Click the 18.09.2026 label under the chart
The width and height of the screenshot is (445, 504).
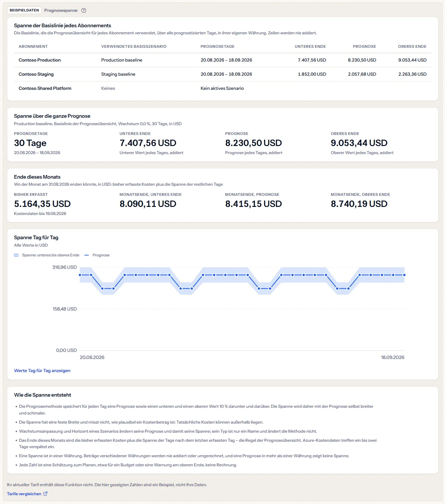tap(393, 357)
